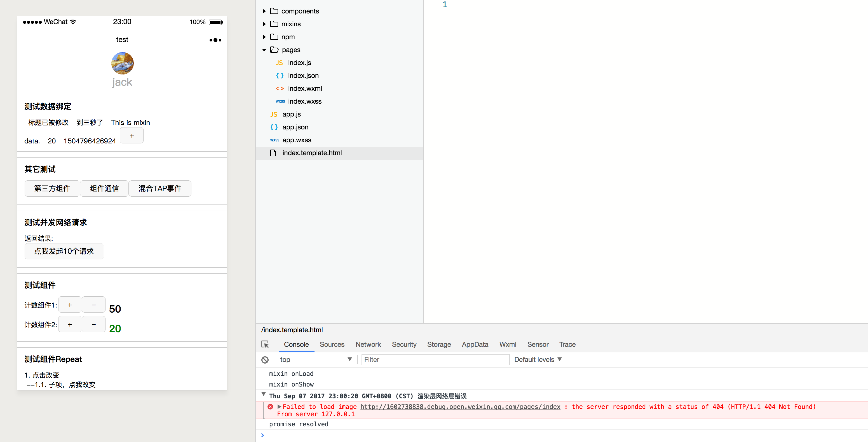
Task: Click the element inspector icon in devtools
Action: [265, 344]
